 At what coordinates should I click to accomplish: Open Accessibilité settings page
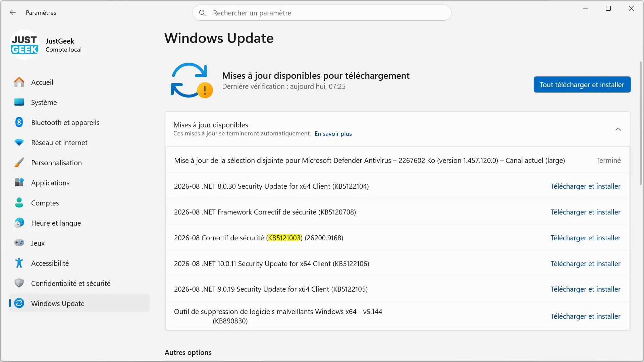coord(79,263)
